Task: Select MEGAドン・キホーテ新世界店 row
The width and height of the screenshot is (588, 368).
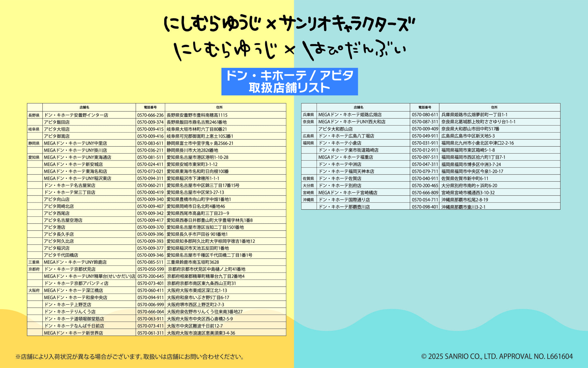Action: click(x=73, y=333)
